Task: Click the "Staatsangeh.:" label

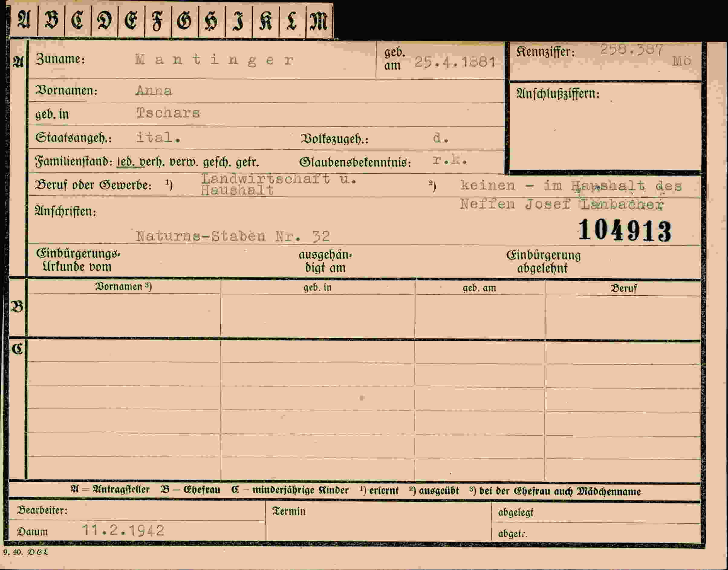Action: pos(73,137)
